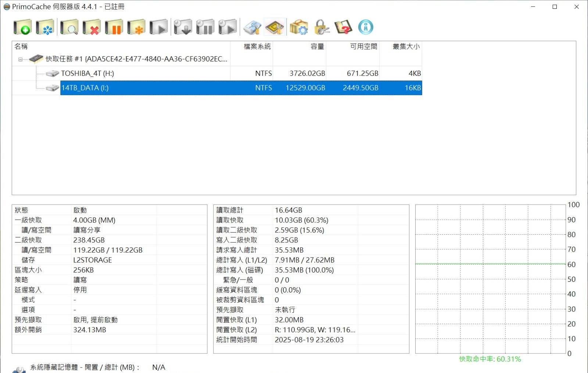The height and width of the screenshot is (373, 588).
Task: Pause the cache task with orange bars icon
Action: [x=114, y=27]
